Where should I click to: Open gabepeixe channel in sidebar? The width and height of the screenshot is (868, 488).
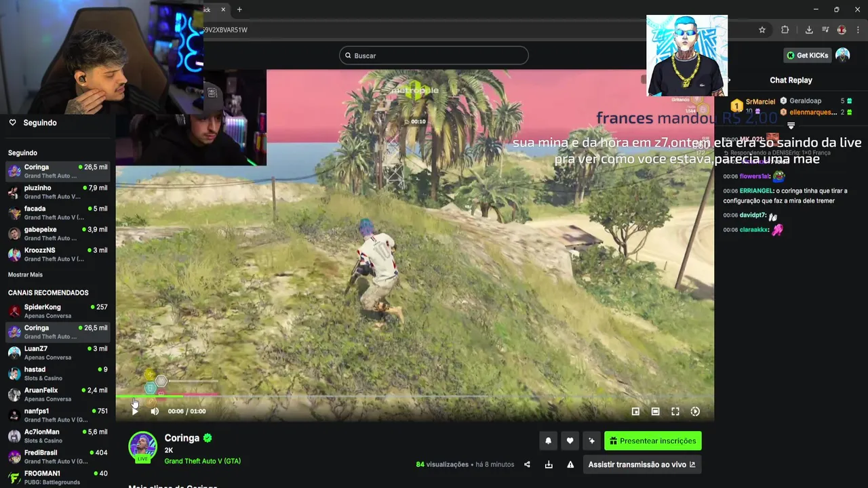(58, 233)
